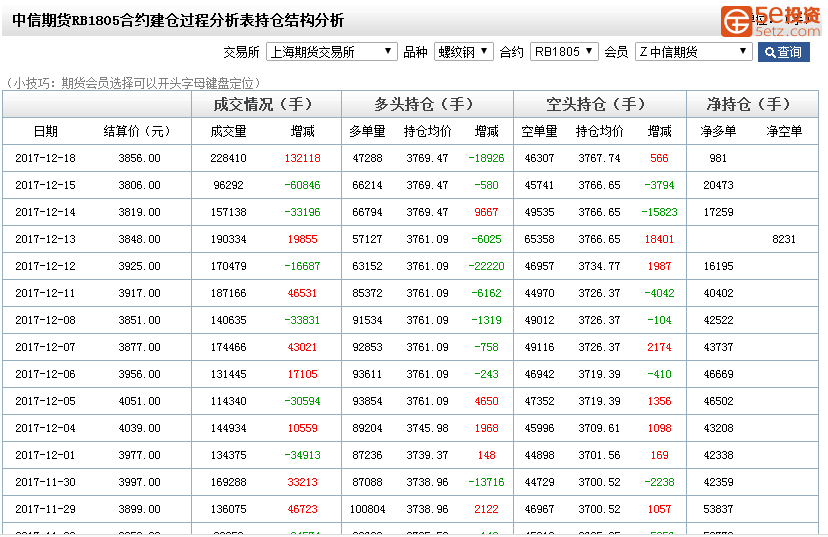Click the 结算价（元） column header
The width and height of the screenshot is (828, 537).
tap(137, 131)
